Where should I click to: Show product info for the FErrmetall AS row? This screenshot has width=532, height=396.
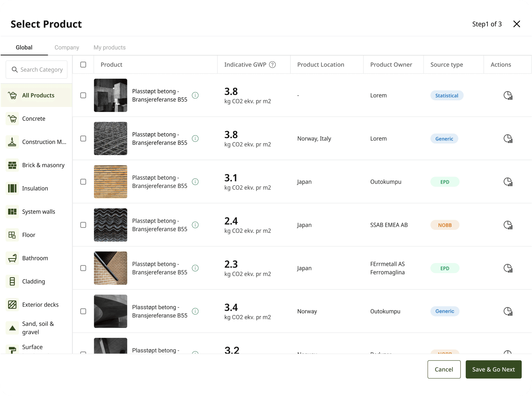[195, 268]
